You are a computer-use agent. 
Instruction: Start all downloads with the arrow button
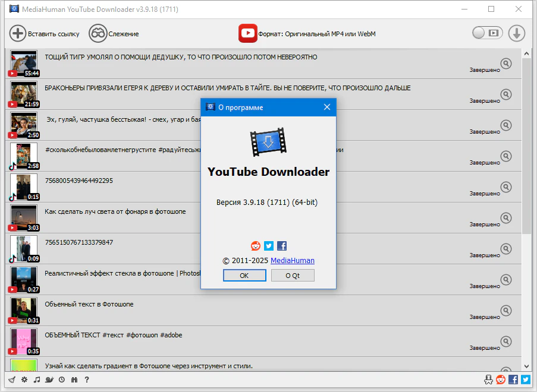tap(516, 33)
